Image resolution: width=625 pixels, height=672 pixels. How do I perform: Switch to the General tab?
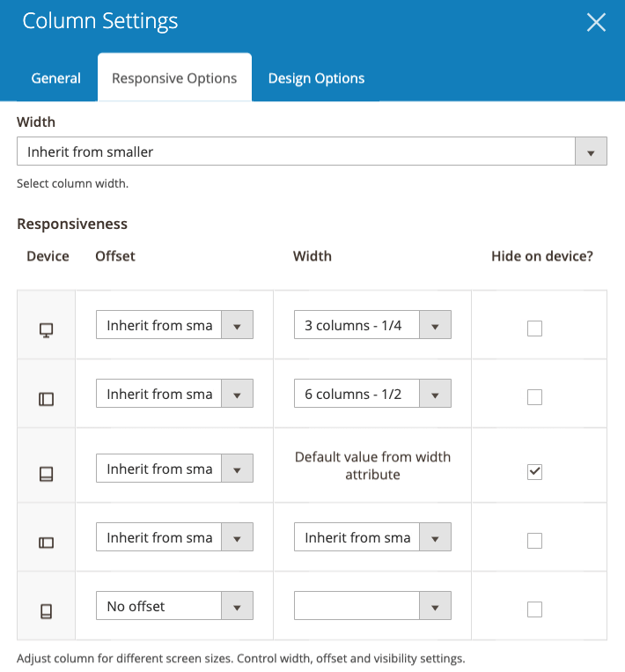coord(56,78)
